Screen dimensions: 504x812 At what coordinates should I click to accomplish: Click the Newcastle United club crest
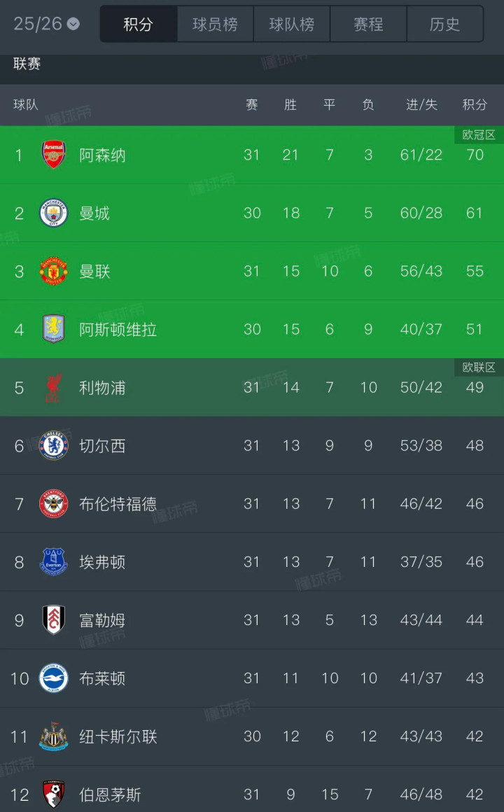click(x=54, y=736)
